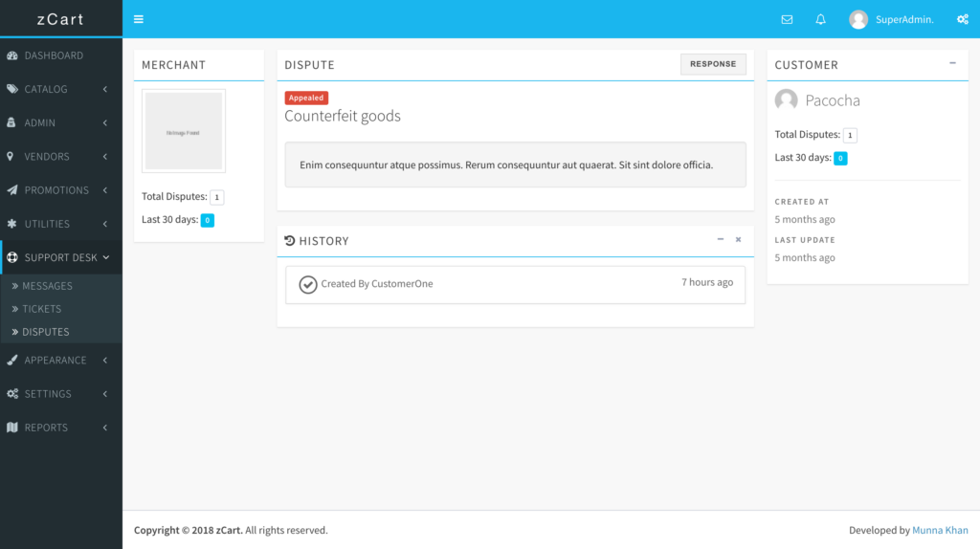980x549 pixels.
Task: Open the envelope messages icon in header
Action: click(787, 19)
